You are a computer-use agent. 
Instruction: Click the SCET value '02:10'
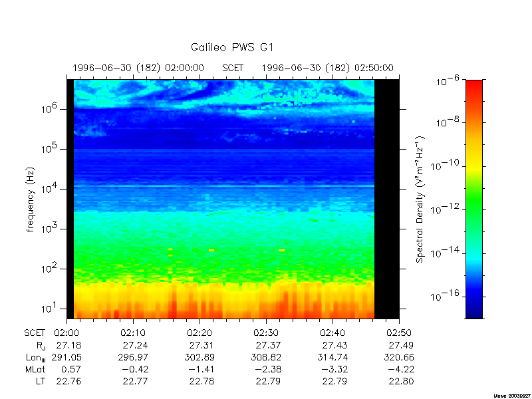(134, 333)
